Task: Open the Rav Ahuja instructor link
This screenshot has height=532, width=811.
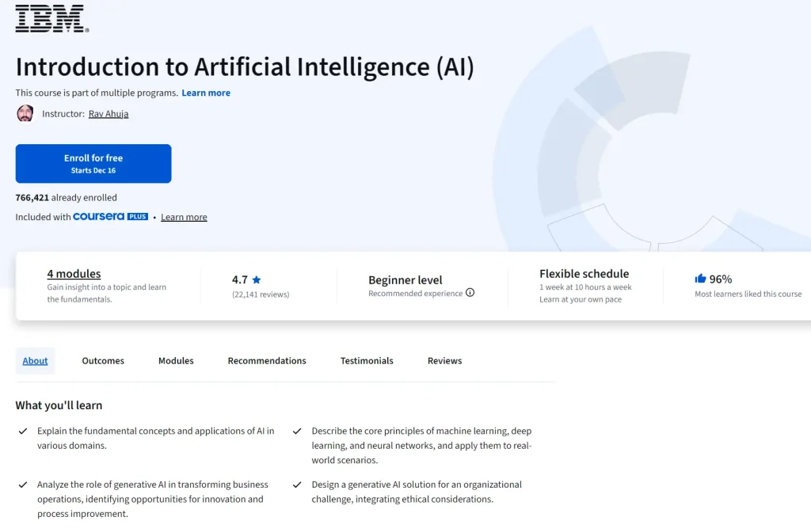Action: [x=109, y=113]
